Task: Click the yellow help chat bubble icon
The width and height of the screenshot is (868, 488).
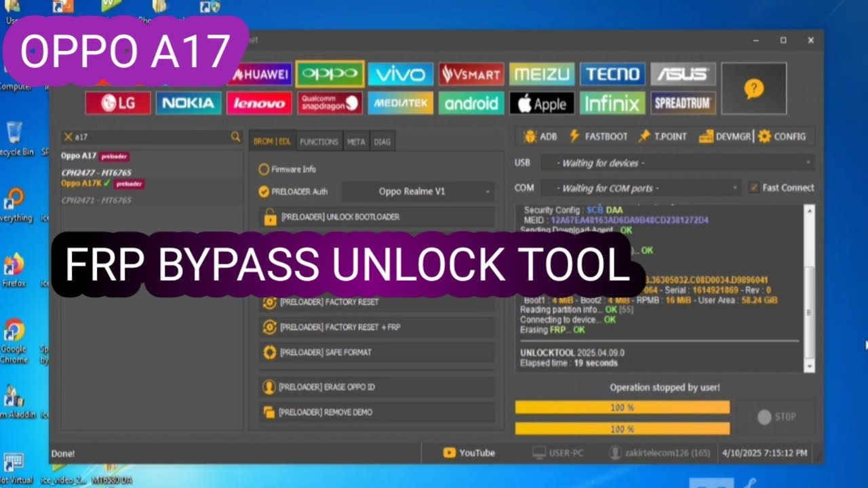Action: tap(753, 89)
